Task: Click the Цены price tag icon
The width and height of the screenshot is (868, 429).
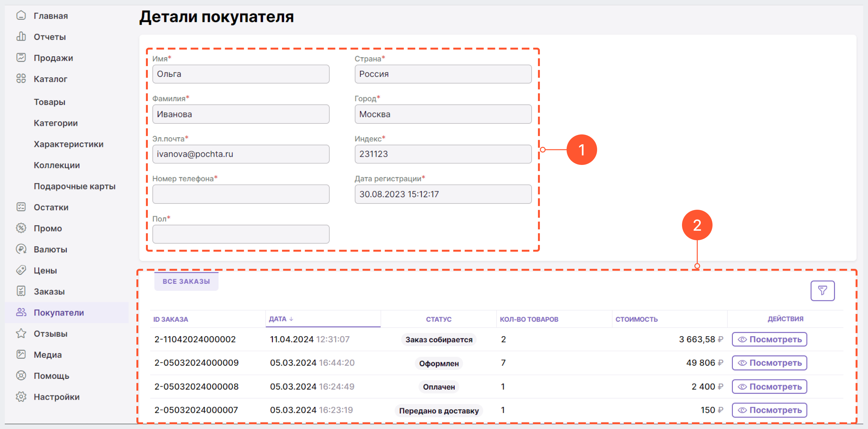Action: pos(21,270)
